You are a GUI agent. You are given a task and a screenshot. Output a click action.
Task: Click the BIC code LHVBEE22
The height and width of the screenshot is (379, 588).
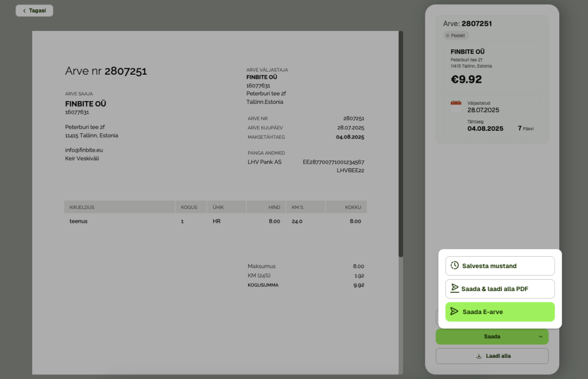pos(350,170)
